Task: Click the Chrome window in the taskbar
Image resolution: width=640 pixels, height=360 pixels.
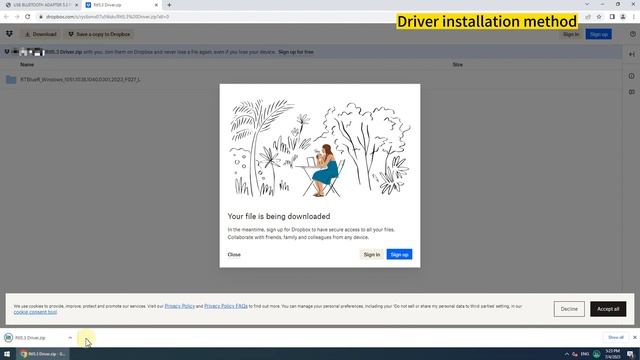Action: tap(43, 354)
